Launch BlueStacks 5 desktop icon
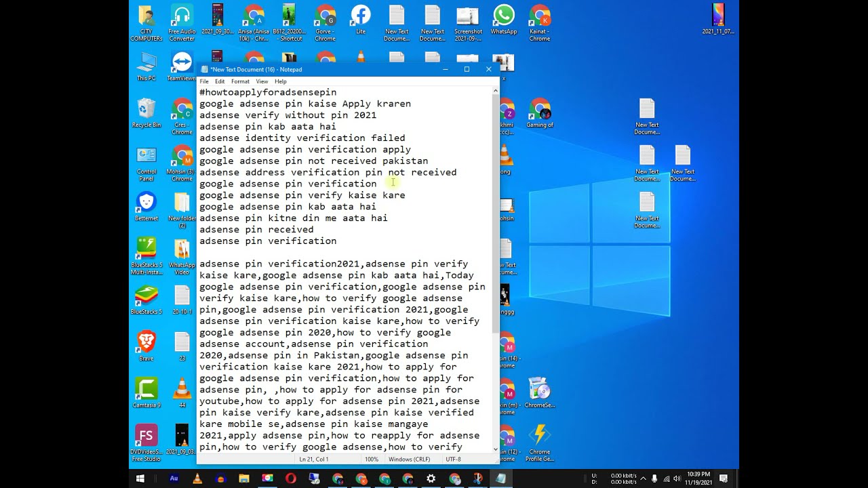The width and height of the screenshot is (868, 488). (x=146, y=300)
